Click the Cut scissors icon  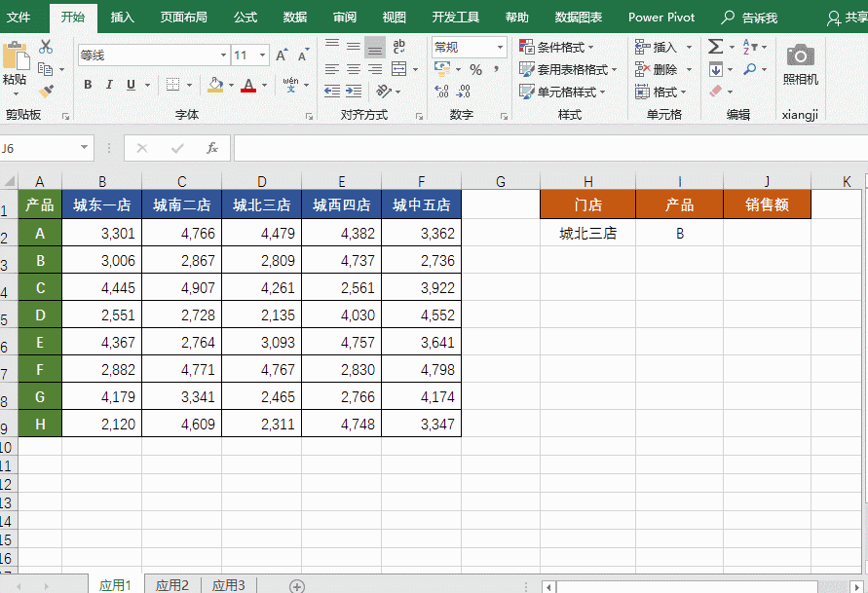click(46, 47)
